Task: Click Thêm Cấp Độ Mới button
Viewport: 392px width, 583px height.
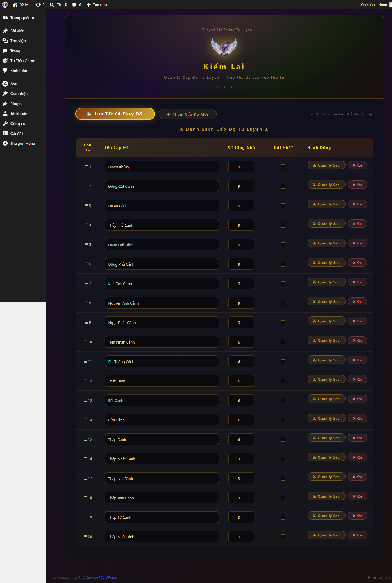Action: [188, 114]
